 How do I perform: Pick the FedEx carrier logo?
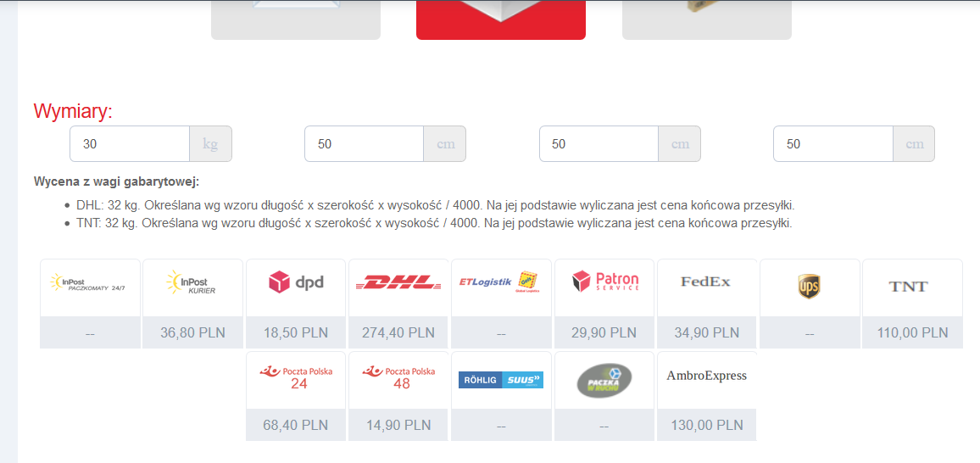click(705, 282)
